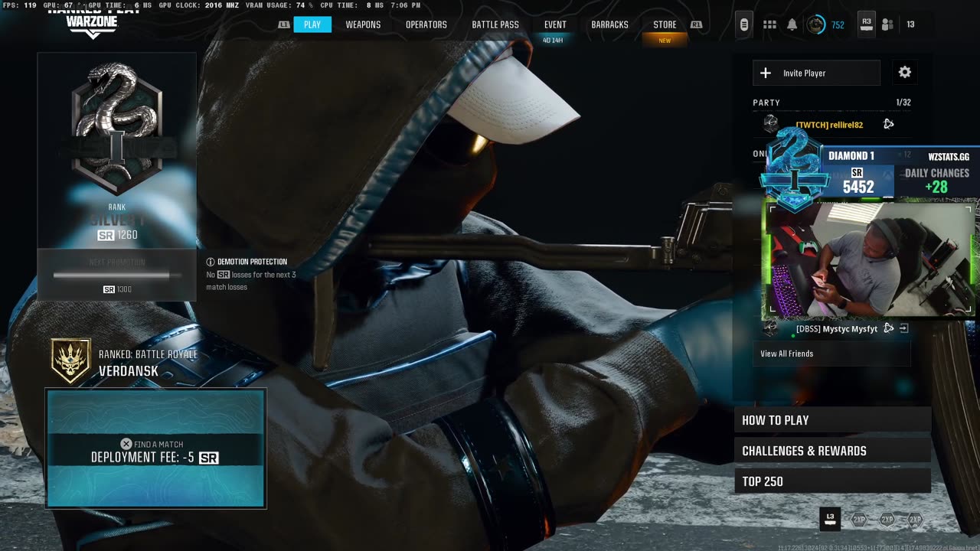Open the friends people icon
The width and height of the screenshot is (980, 551).
coord(887,24)
